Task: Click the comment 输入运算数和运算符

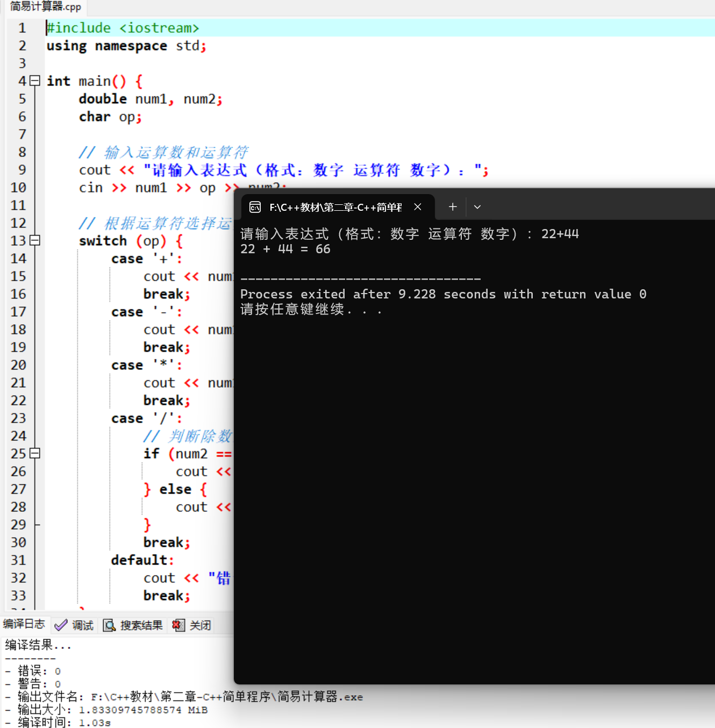Action: tap(163, 152)
